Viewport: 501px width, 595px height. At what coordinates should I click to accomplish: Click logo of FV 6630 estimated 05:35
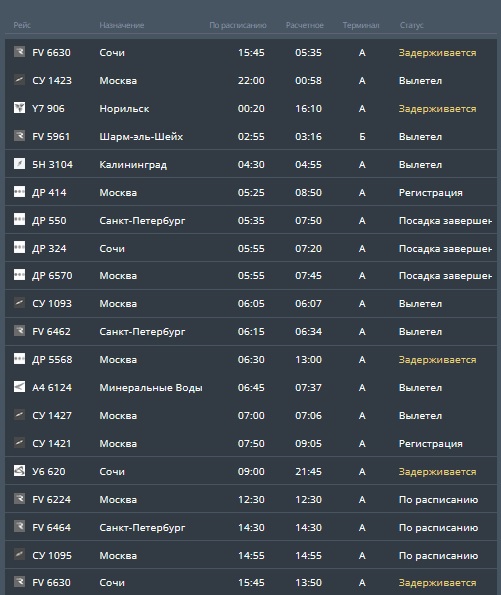point(19,52)
